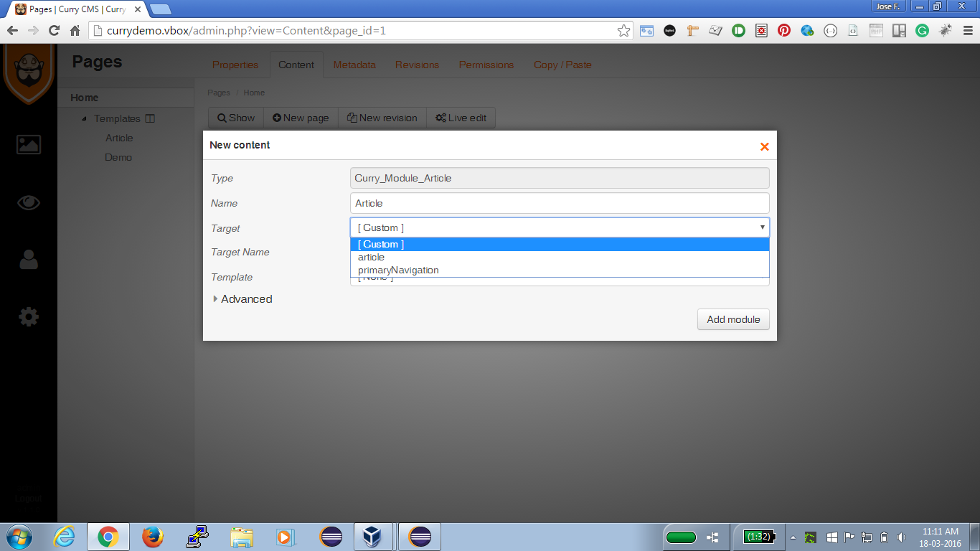Show hidden system tray icons
The image size is (980, 551).
(793, 537)
